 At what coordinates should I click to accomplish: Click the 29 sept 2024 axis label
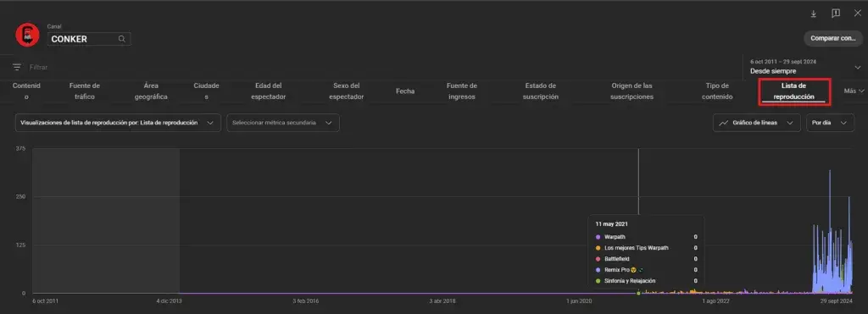[837, 301]
